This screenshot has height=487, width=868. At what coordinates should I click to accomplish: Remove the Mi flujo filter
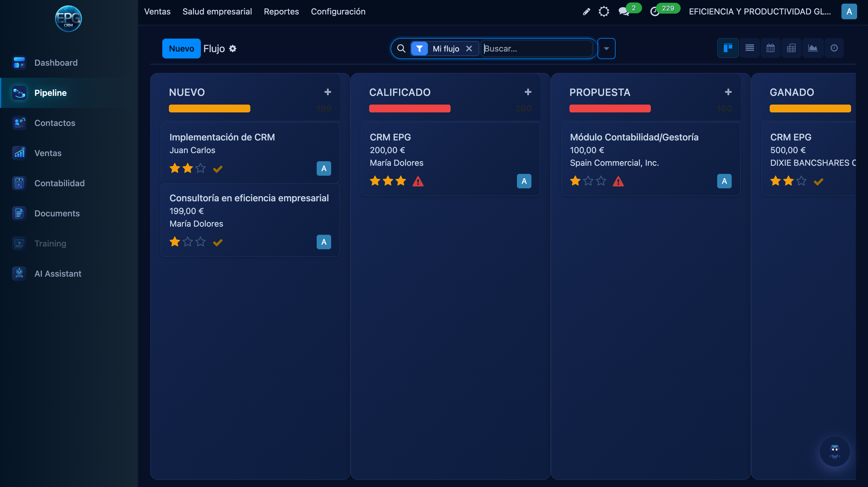tap(469, 49)
